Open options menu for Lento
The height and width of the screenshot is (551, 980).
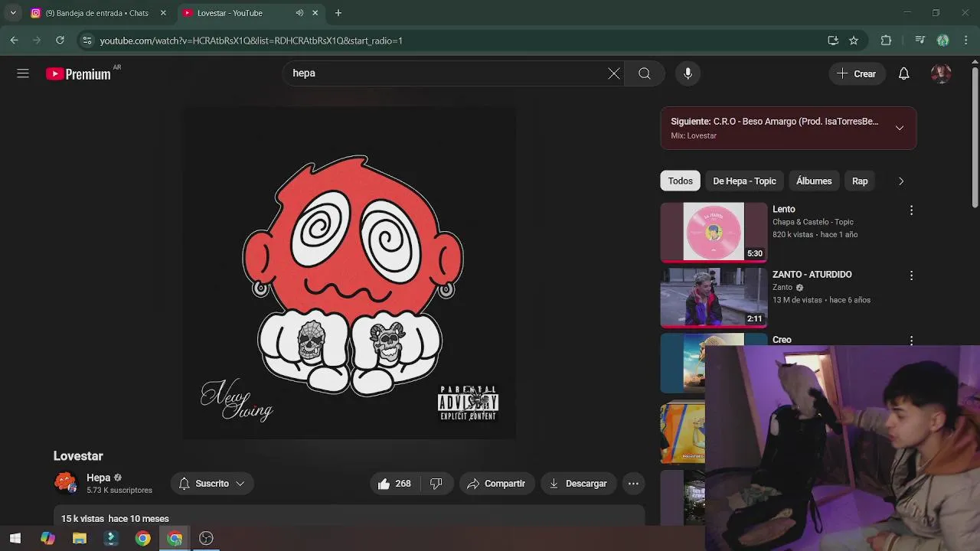(911, 210)
